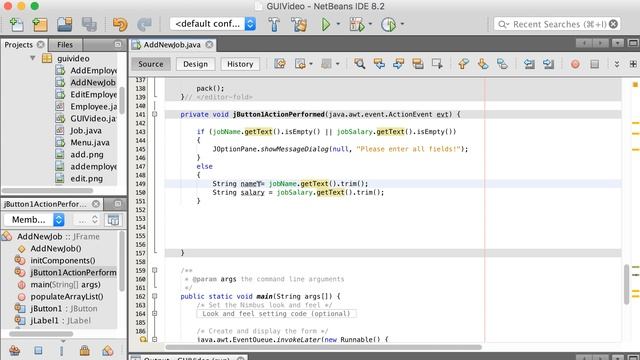
Task: Switch to Source view
Action: (x=151, y=64)
